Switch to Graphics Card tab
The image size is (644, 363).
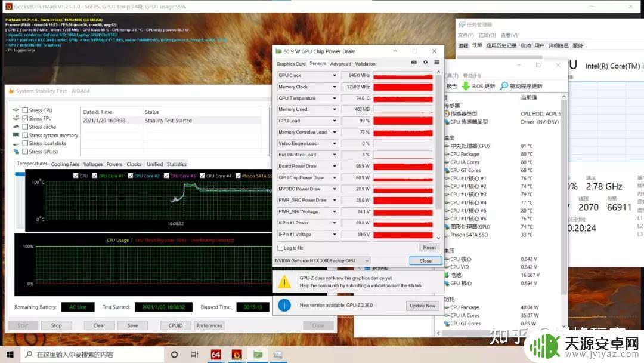click(x=291, y=64)
